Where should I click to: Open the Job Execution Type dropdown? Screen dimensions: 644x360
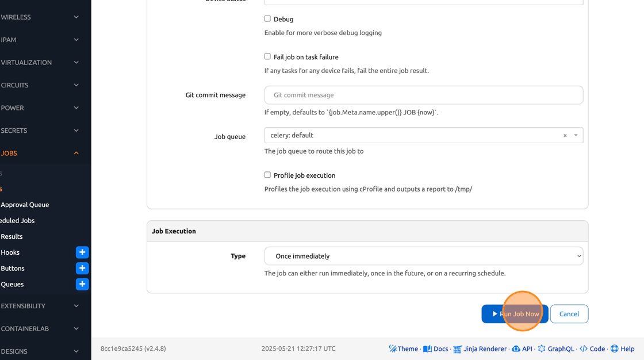pos(424,256)
